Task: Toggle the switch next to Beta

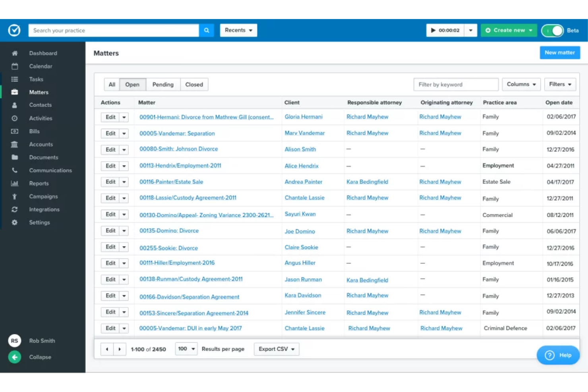Action: click(x=552, y=30)
